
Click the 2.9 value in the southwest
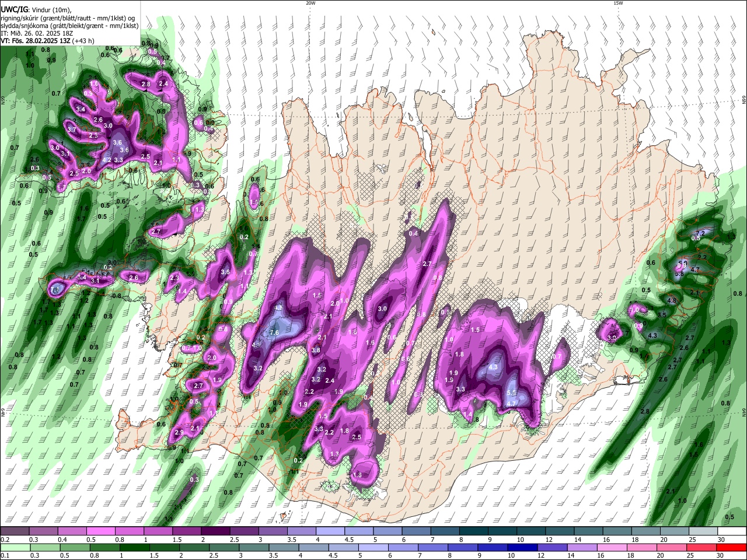coord(179,432)
